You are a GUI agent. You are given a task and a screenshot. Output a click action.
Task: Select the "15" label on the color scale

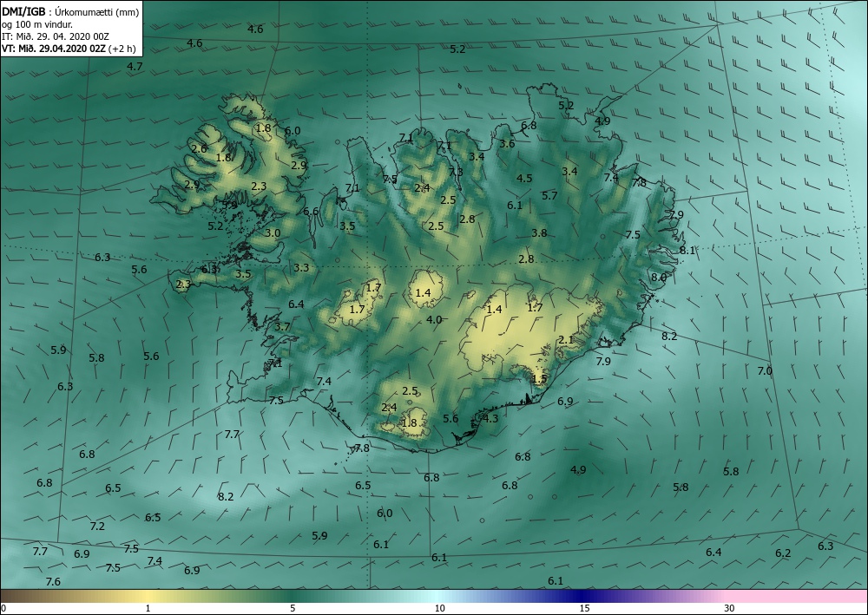(584, 608)
